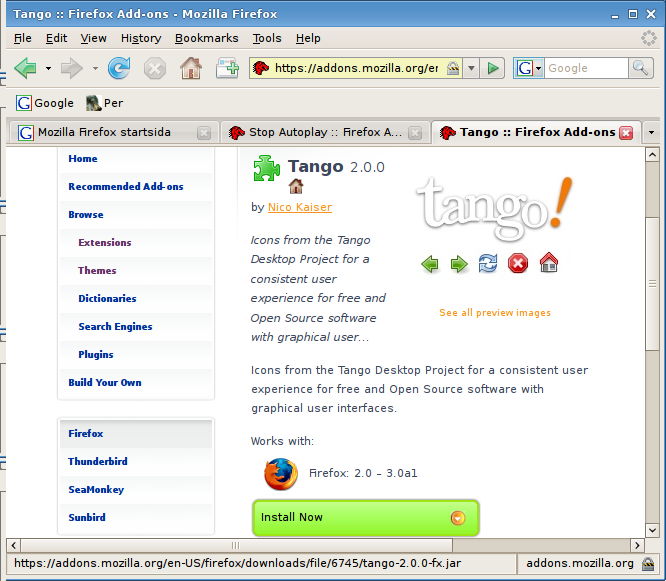Select Thunderbird in the application list
This screenshot has height=581, width=666.
[135, 462]
